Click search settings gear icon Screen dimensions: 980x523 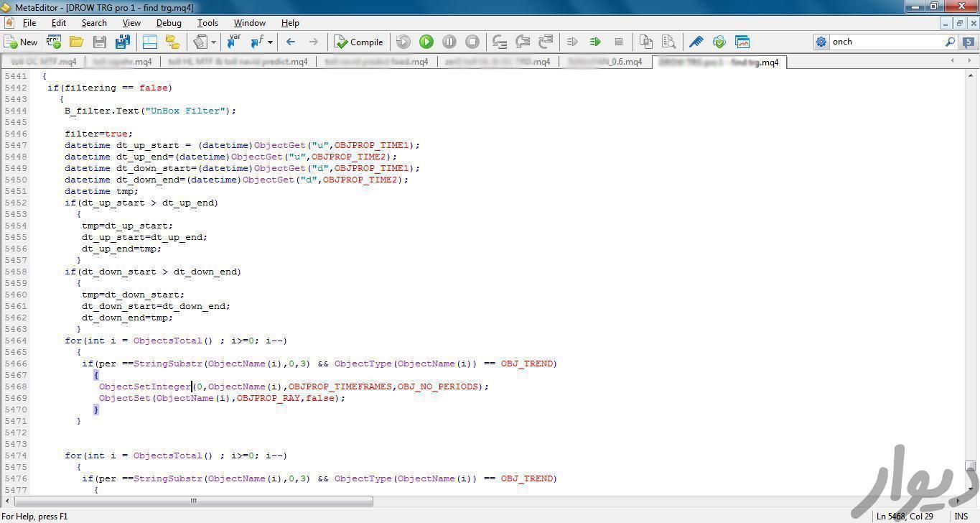(x=821, y=42)
